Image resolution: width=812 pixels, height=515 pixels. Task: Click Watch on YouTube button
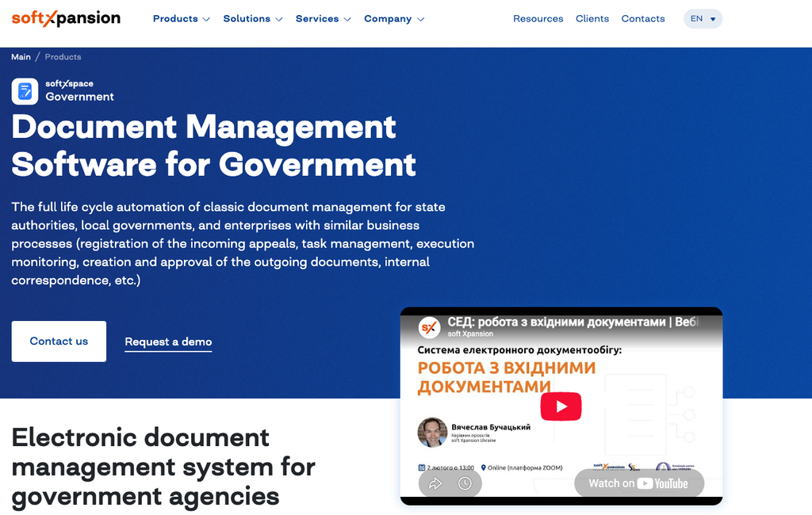pos(639,483)
